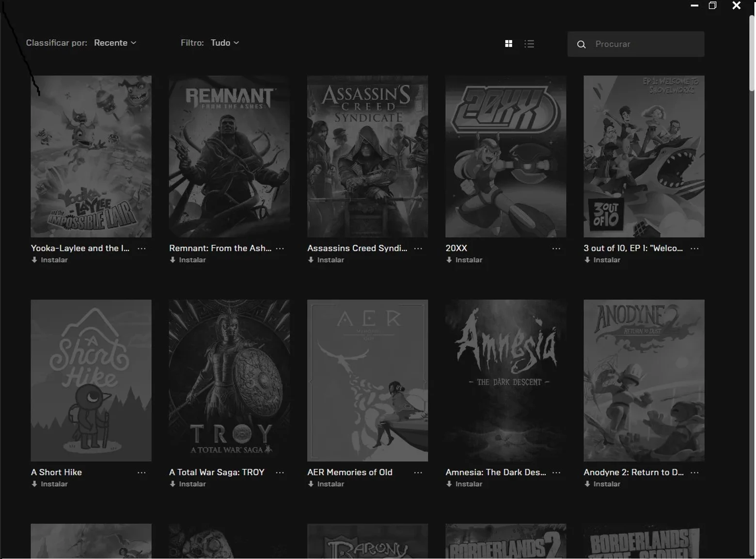Install 3 out of 10 EP 1

tap(602, 260)
